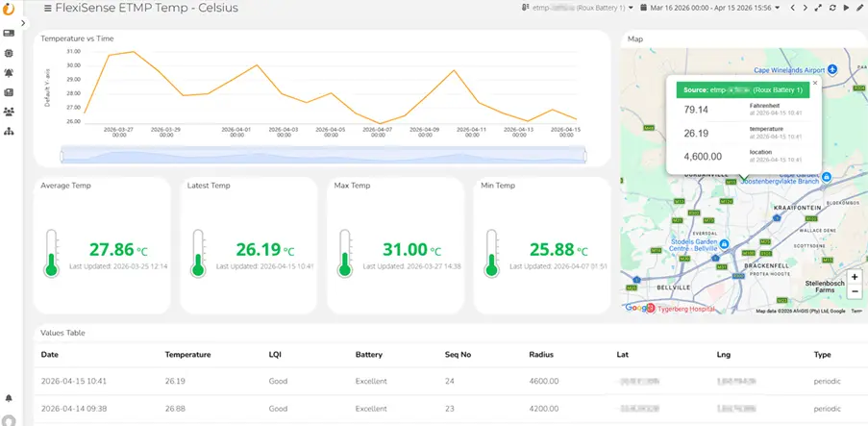Expand the left sidebar with chevron
The height and width of the screenshot is (426, 868).
23,23
